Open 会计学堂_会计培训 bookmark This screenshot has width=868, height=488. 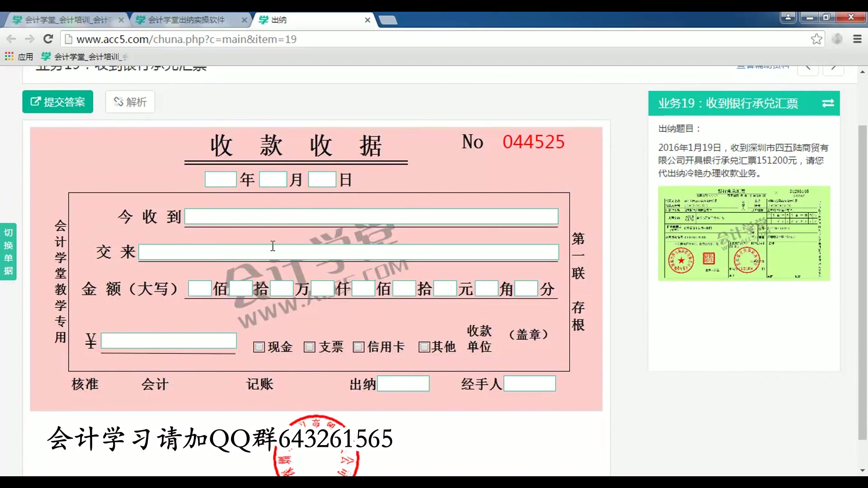click(x=85, y=56)
